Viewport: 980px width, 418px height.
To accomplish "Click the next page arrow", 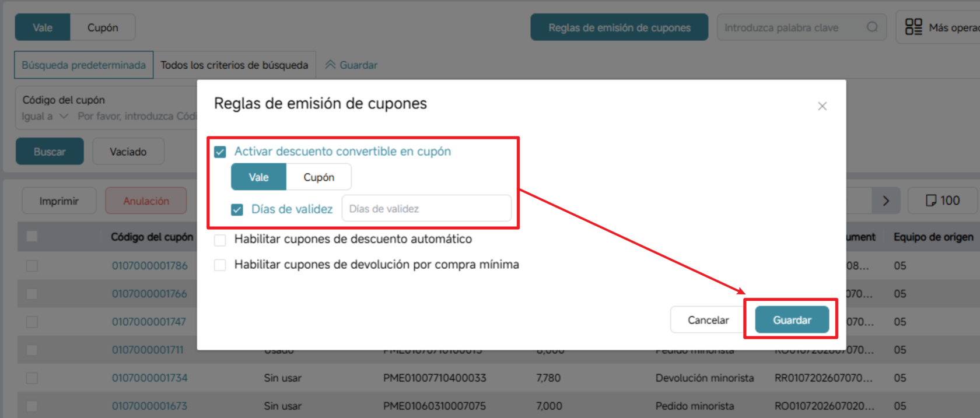I will tap(886, 201).
